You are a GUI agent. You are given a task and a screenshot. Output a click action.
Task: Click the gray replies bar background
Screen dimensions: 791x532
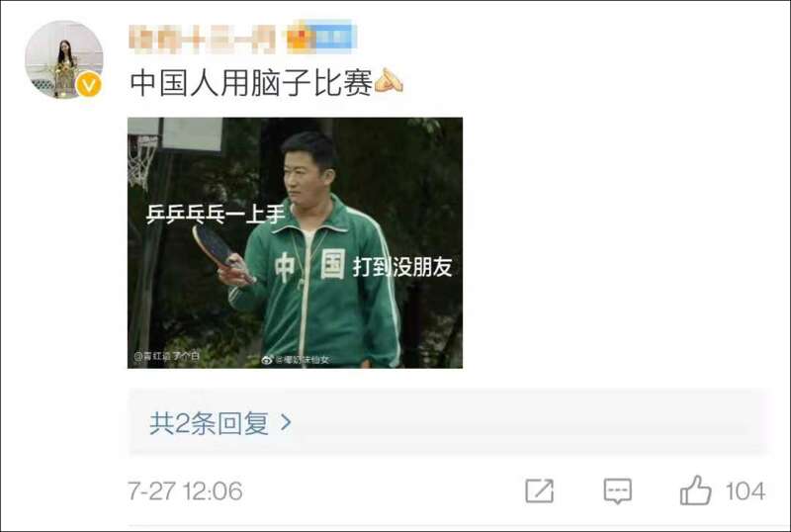coord(449,422)
